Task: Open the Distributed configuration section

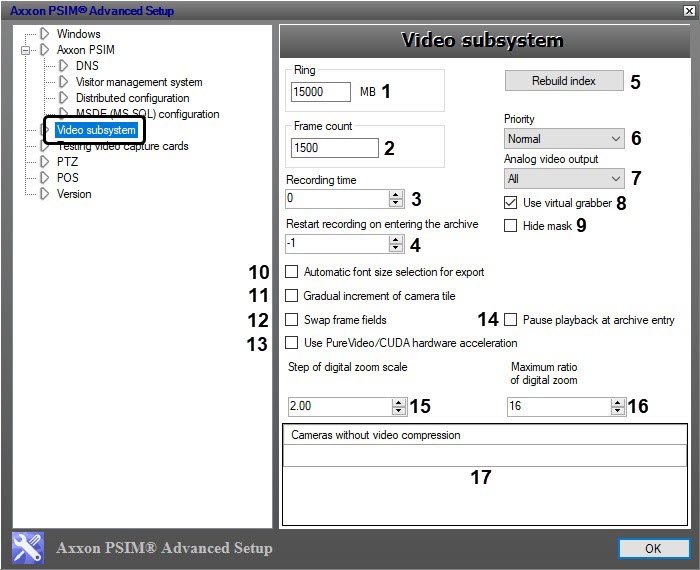Action: click(x=132, y=98)
